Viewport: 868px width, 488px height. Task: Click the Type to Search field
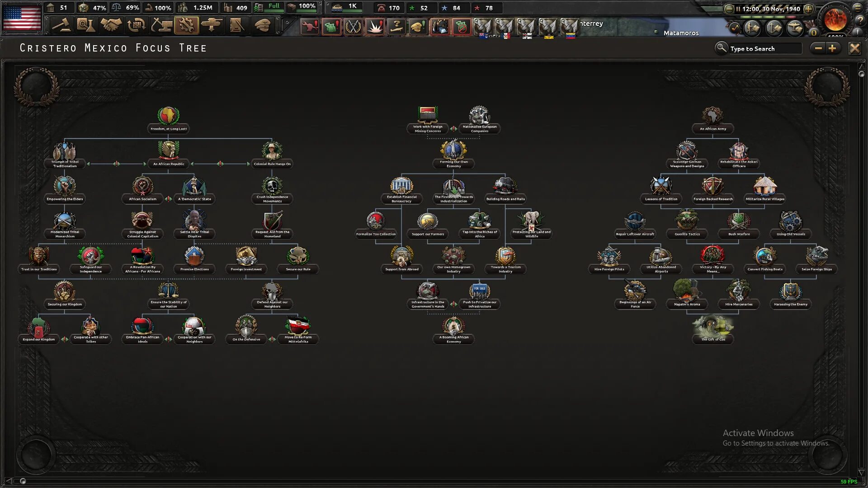[x=765, y=48]
